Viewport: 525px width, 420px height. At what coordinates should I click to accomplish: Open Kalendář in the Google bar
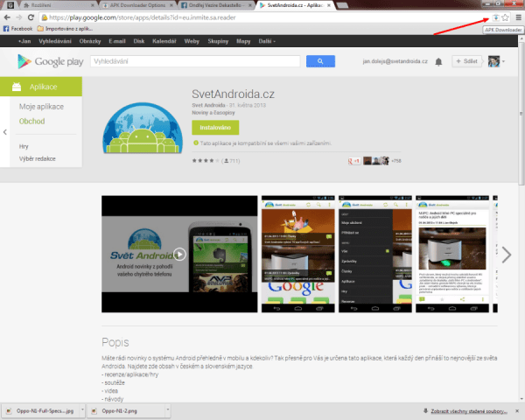click(164, 41)
